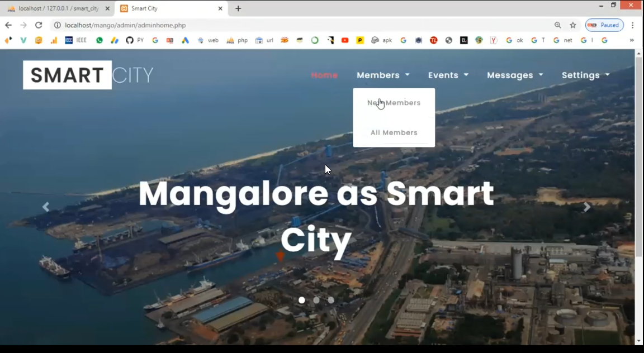Expand the Messages dropdown menu

(x=514, y=75)
